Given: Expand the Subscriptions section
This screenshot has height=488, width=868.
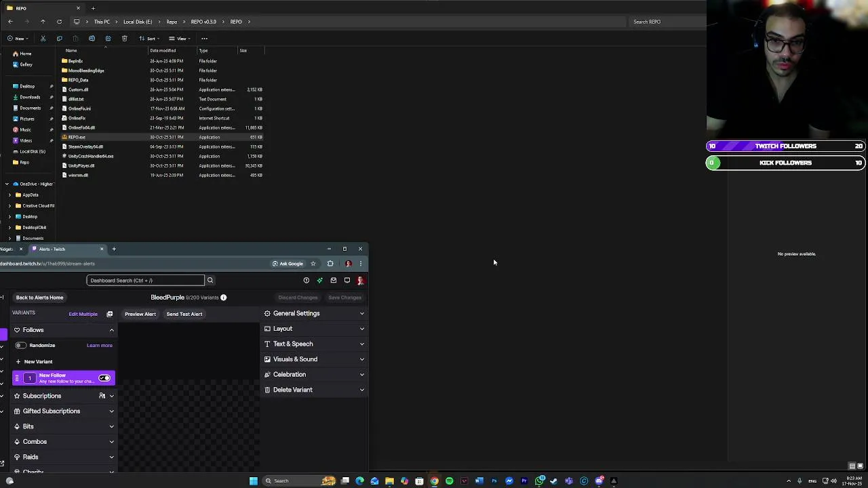Looking at the screenshot, I should pyautogui.click(x=112, y=396).
